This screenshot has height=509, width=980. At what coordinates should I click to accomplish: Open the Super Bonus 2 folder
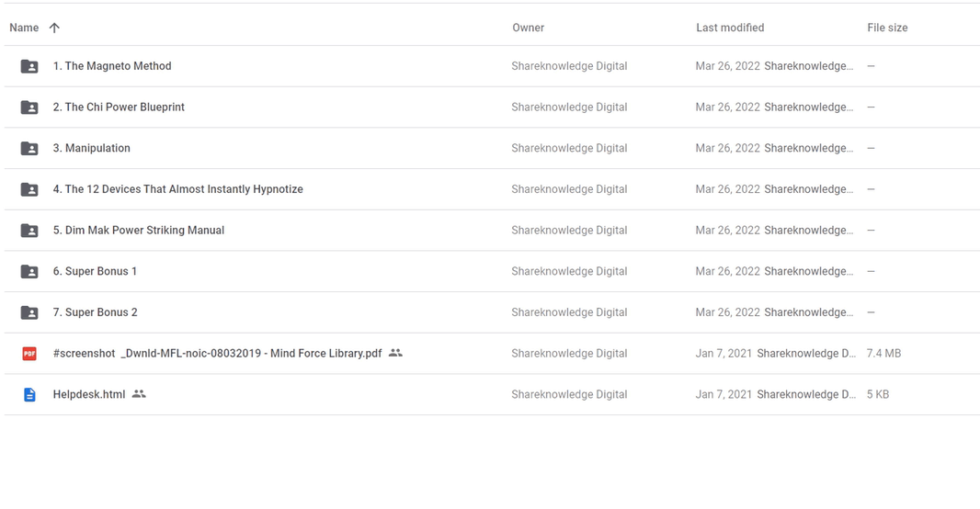pyautogui.click(x=95, y=312)
